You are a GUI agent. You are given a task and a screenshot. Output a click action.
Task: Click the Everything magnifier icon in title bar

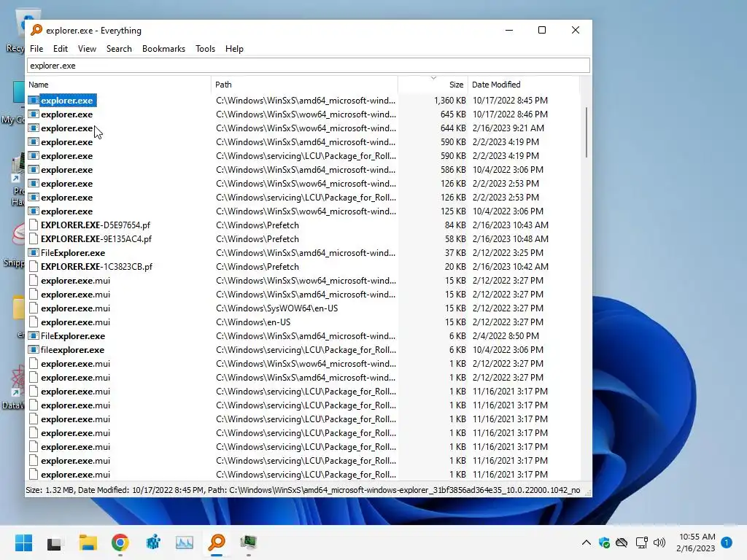[36, 30]
